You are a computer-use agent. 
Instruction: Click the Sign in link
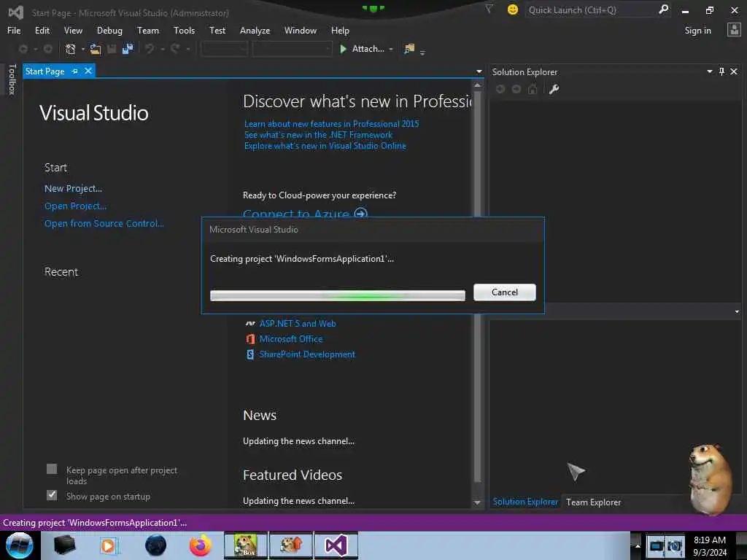tap(697, 31)
